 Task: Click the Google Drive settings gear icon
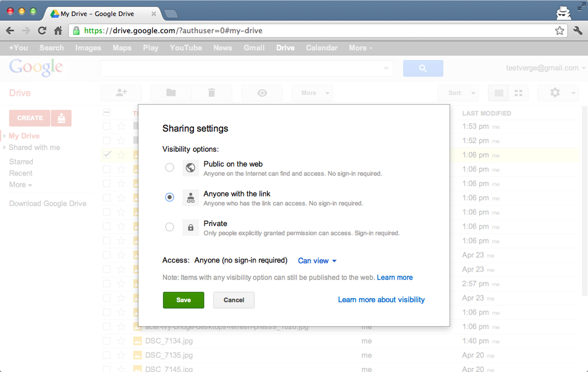point(555,92)
